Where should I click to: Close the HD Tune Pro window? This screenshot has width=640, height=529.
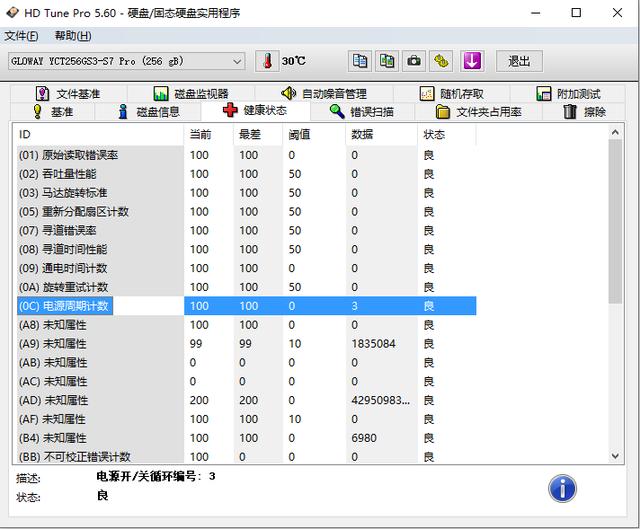click(617, 13)
